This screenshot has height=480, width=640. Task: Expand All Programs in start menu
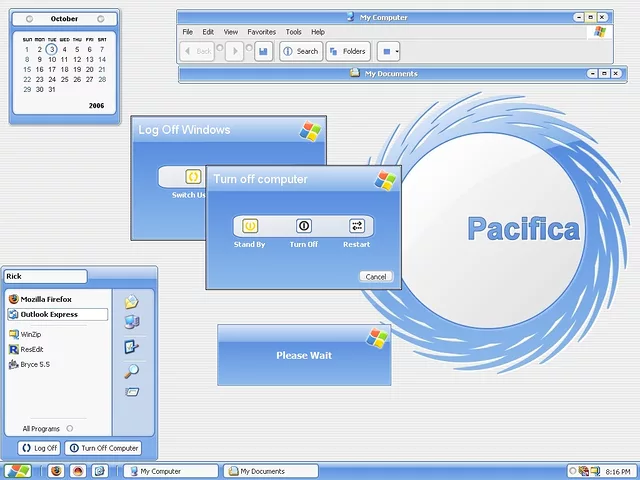click(46, 429)
